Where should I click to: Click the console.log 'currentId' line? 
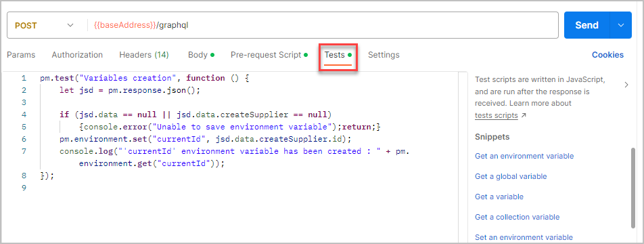[x=235, y=151]
